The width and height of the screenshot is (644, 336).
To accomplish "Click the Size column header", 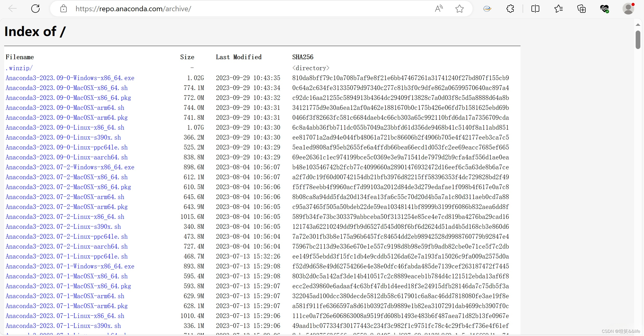I will 187,57.
